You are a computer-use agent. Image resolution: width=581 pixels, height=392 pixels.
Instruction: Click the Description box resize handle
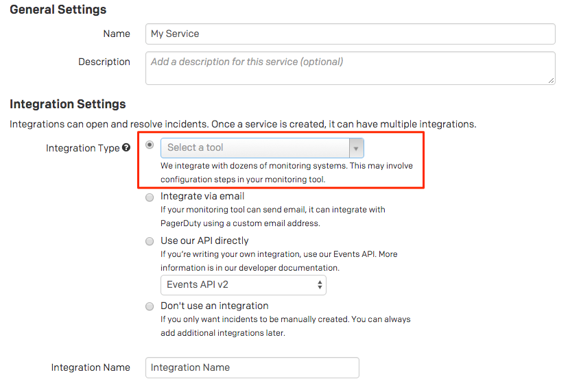551,80
